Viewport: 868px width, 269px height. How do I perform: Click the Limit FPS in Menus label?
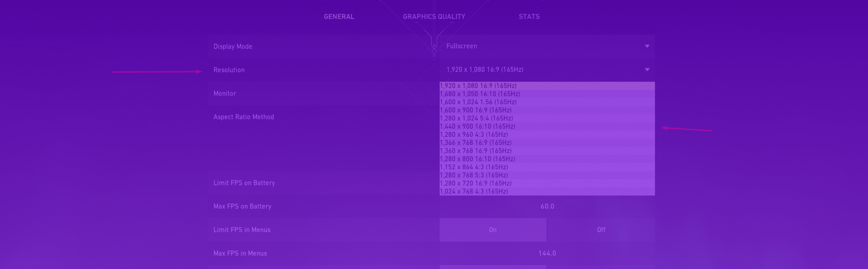[x=242, y=230]
